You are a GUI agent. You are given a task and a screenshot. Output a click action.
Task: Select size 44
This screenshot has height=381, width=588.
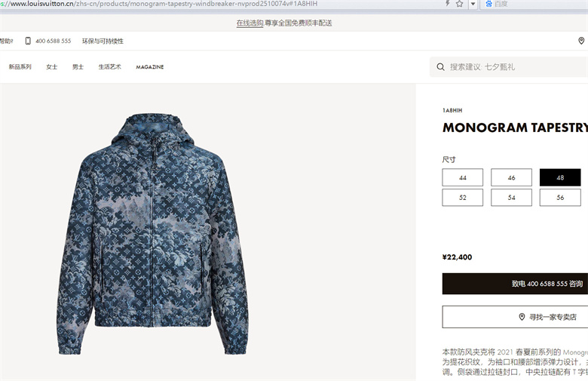(x=462, y=177)
